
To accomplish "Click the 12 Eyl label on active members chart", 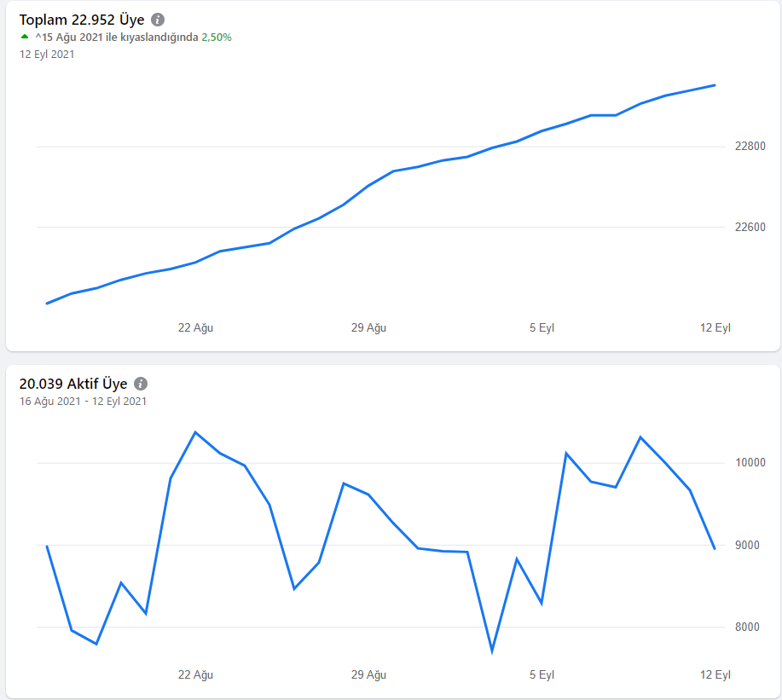I will pos(715,675).
